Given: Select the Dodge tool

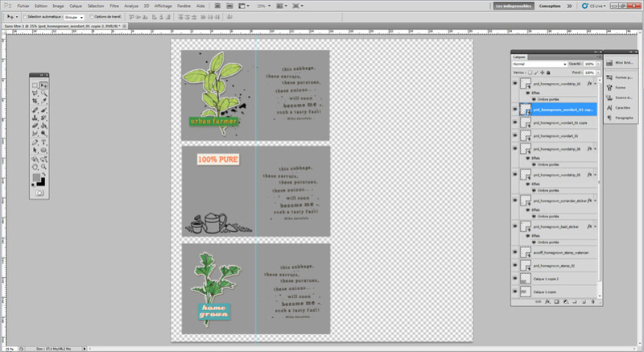Looking at the screenshot, I should [x=43, y=134].
